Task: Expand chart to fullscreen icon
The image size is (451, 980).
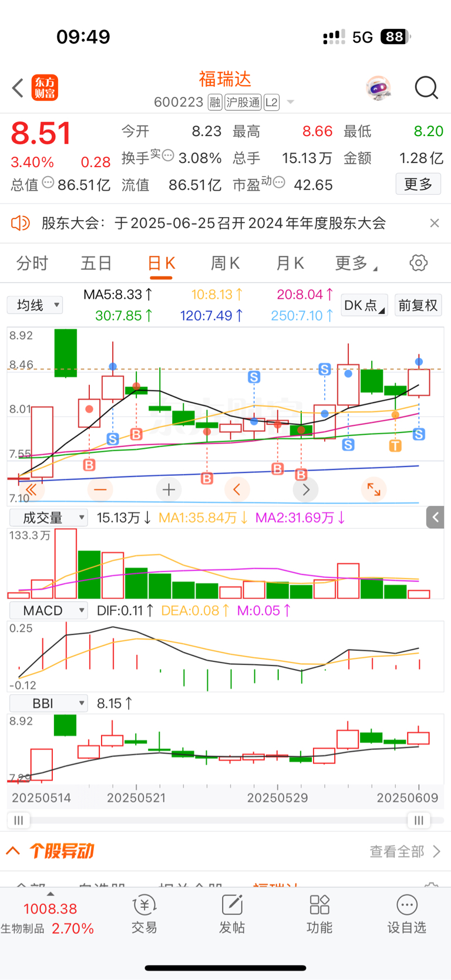Action: click(x=374, y=489)
